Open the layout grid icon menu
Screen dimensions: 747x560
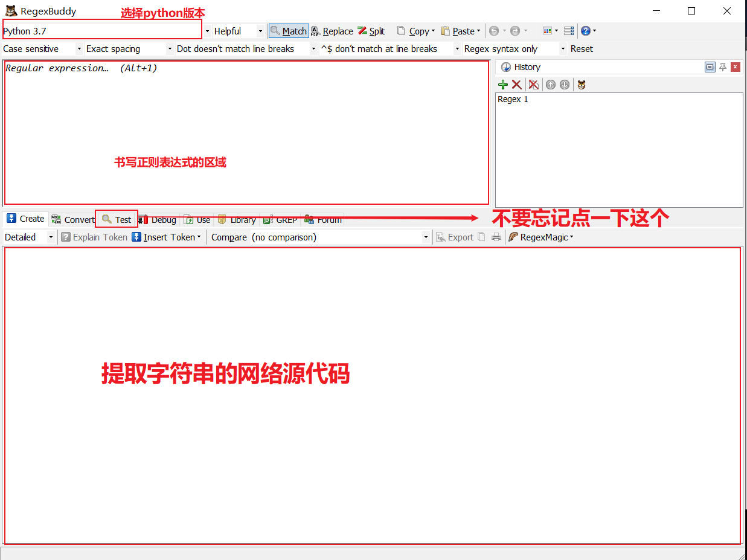tap(548, 31)
